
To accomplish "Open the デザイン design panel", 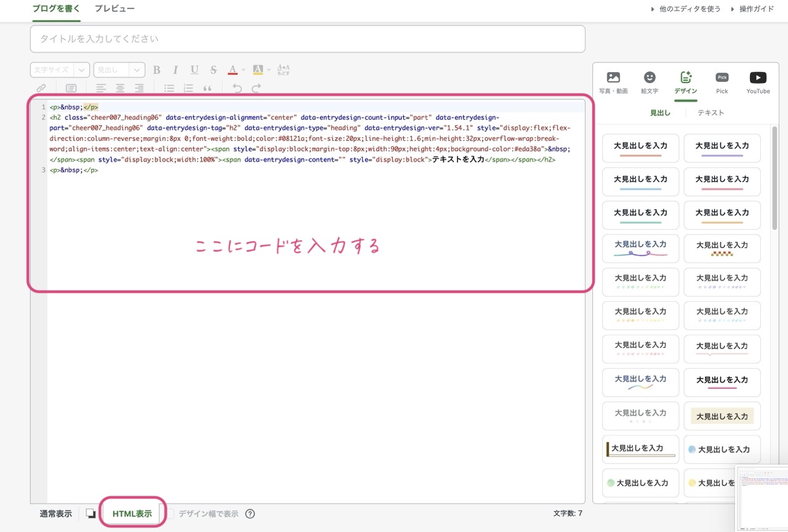I will point(686,83).
